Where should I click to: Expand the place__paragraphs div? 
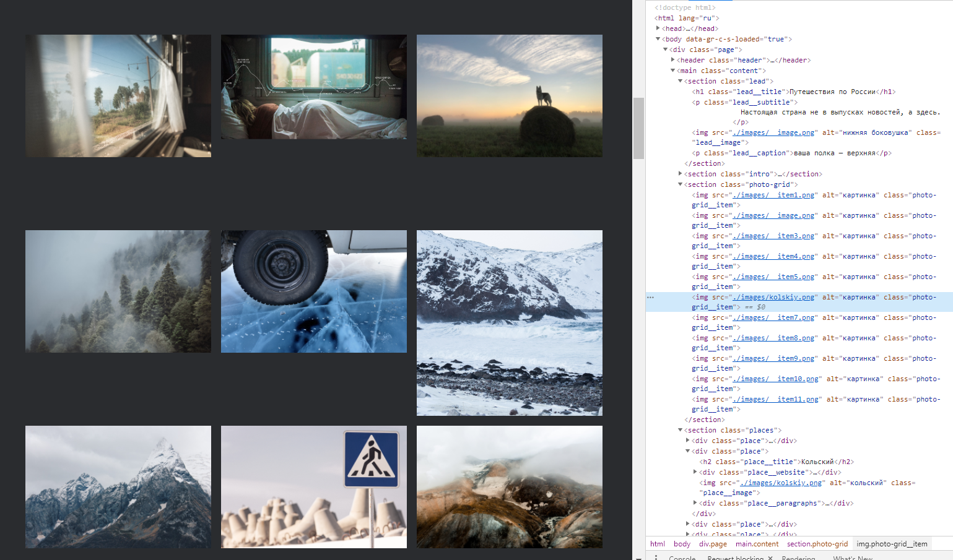[x=695, y=502]
